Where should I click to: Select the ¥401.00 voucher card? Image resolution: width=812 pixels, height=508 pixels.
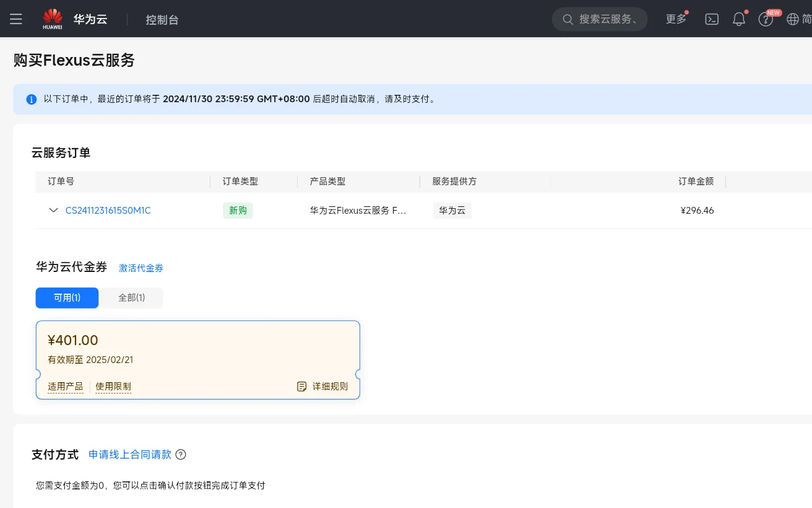[x=198, y=360]
